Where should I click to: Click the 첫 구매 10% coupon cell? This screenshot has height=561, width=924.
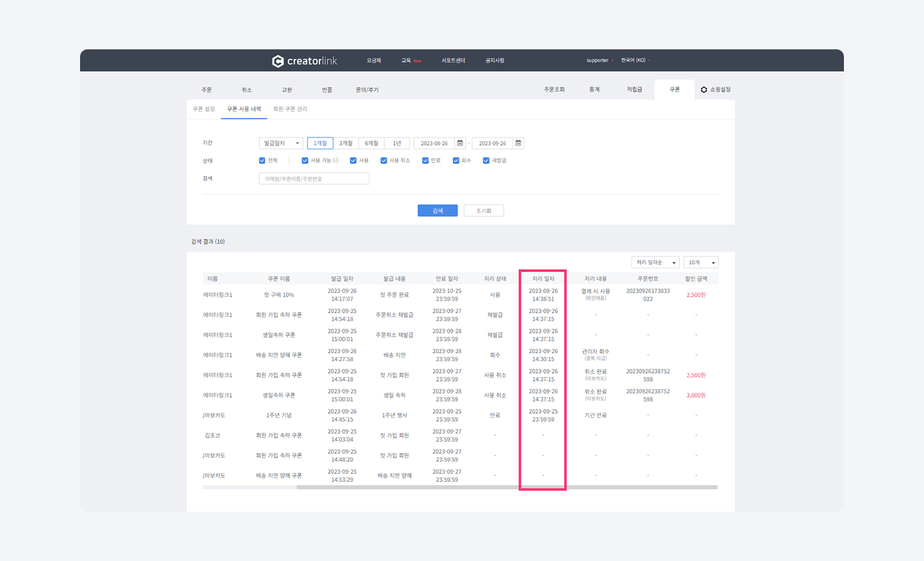coord(279,295)
